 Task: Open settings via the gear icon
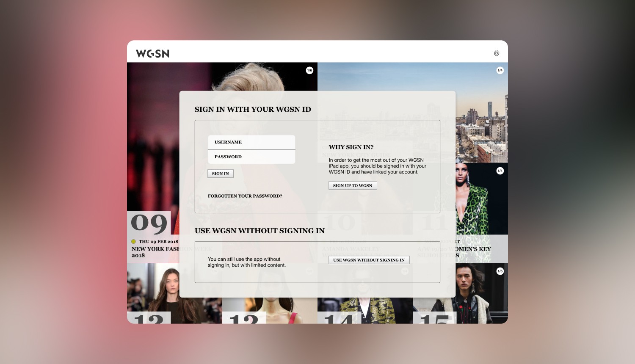[497, 53]
